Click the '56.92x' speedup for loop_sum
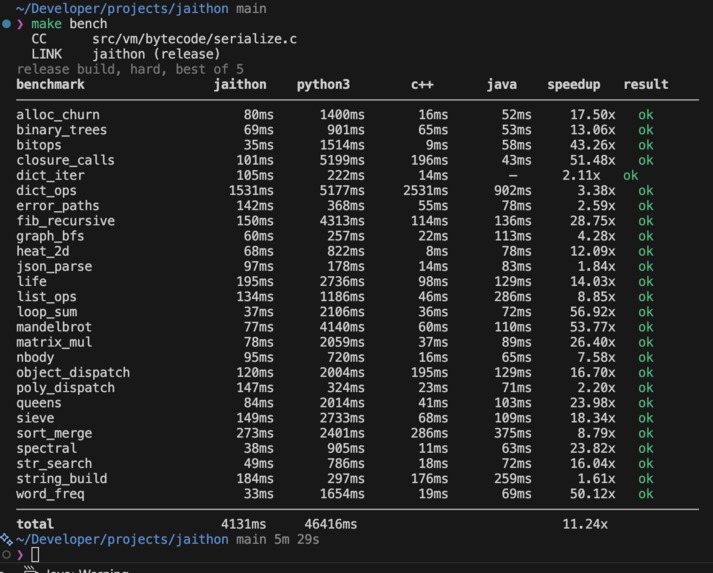Screen dimensions: 713x573 tap(592, 312)
